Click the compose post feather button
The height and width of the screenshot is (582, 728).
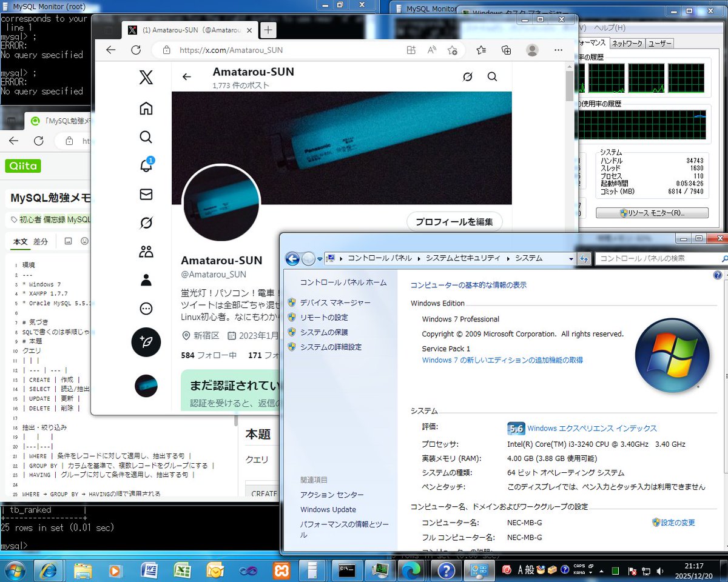[x=146, y=342]
